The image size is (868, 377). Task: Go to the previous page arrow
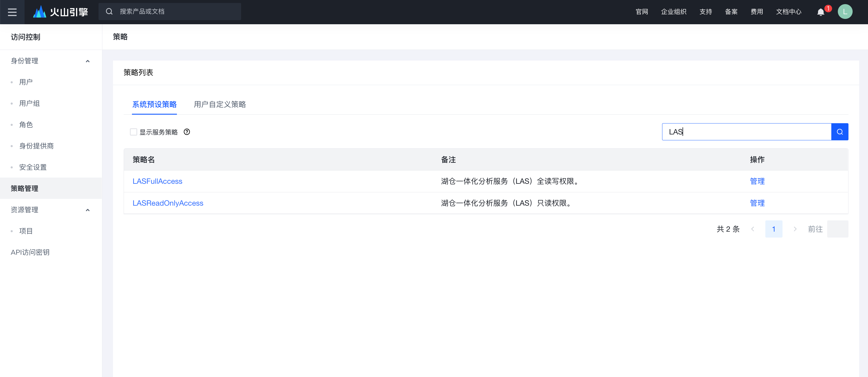pos(752,229)
